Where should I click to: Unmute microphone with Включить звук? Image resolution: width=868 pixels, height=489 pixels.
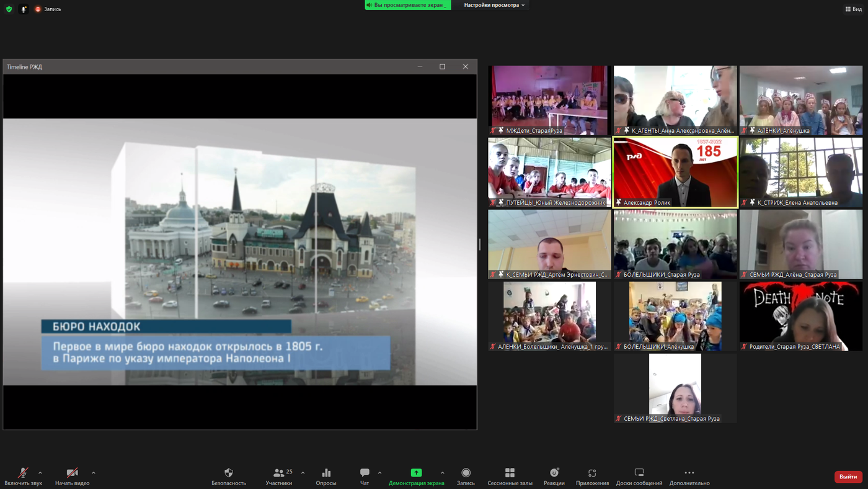pyautogui.click(x=23, y=473)
